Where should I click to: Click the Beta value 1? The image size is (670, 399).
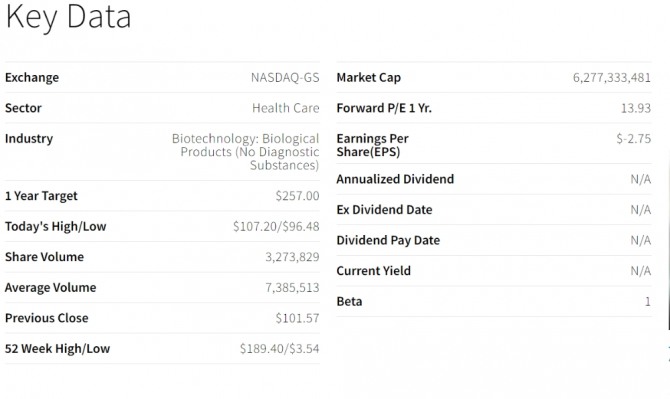tap(648, 302)
